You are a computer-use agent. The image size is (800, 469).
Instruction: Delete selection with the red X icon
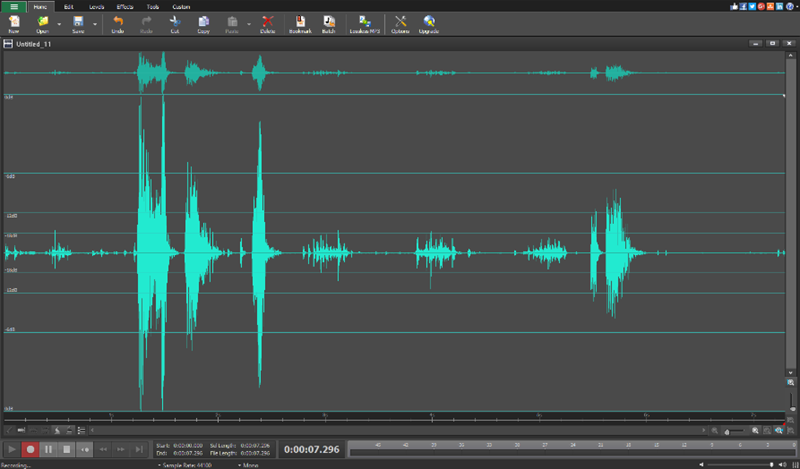(x=267, y=24)
